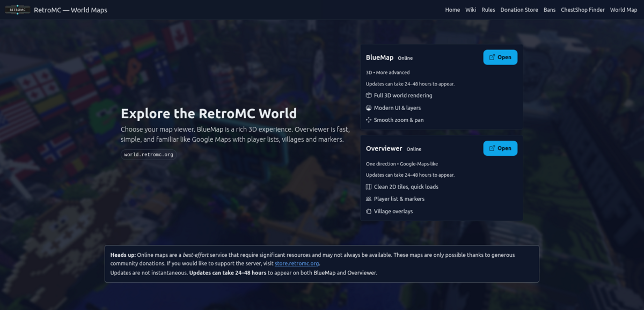Click the Online status next to Overviewer

pos(414,149)
